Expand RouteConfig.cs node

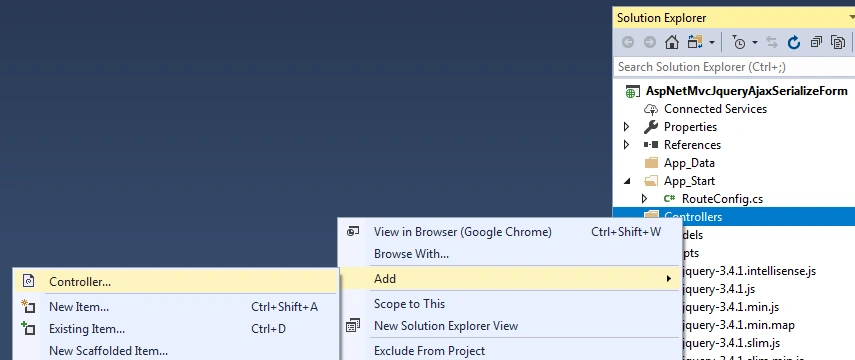[x=645, y=199]
